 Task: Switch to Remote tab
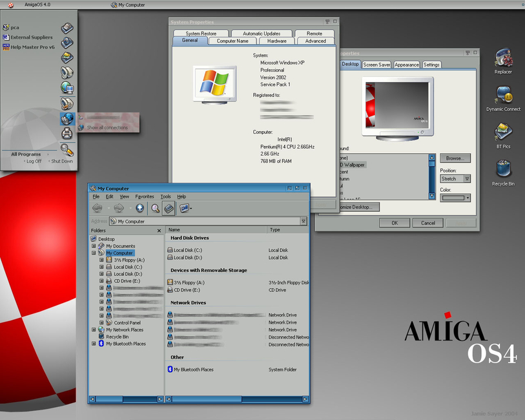point(314,34)
